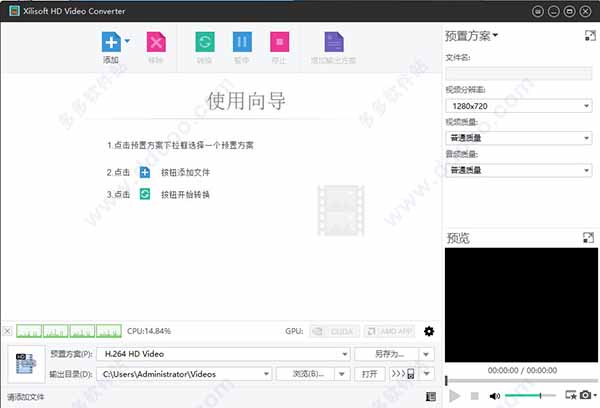Open the arrow beside the Add icon

(127, 41)
